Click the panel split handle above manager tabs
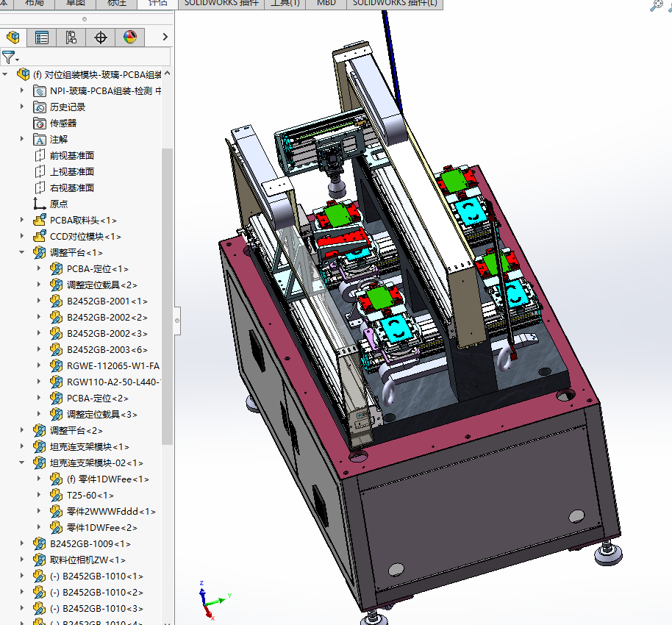 click(85, 19)
